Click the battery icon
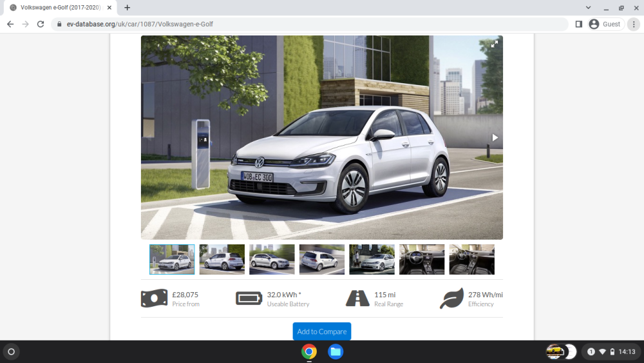Viewport: 644px width, 363px height. click(x=249, y=299)
